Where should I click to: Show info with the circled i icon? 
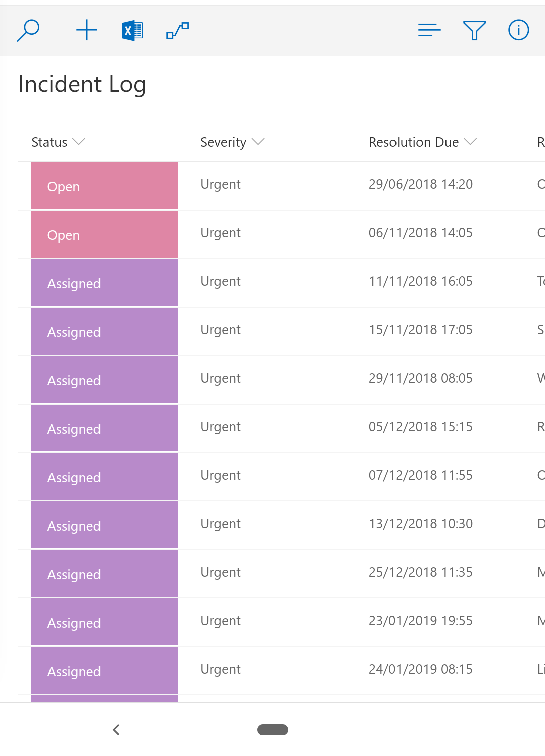pos(518,30)
